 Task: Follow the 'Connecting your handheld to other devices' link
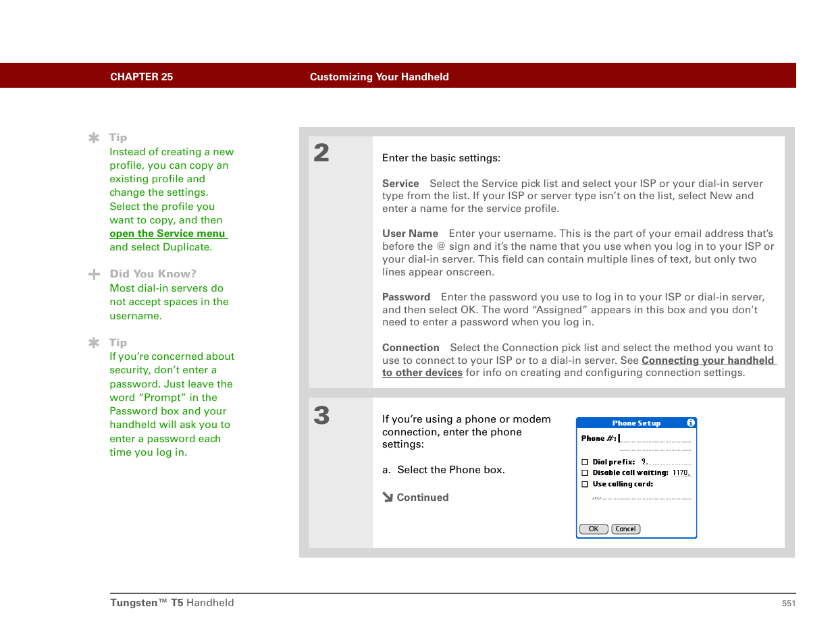pyautogui.click(x=579, y=367)
